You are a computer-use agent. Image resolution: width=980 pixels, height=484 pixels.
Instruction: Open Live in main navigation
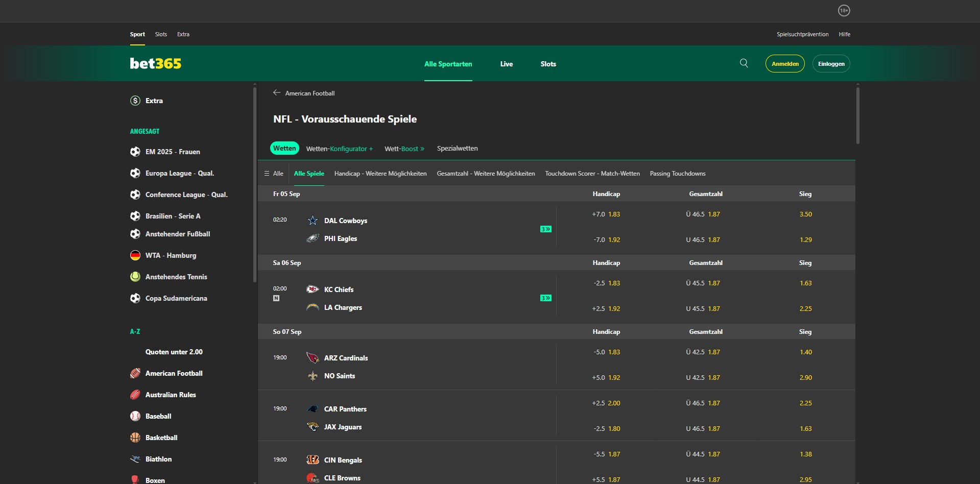[x=506, y=64]
